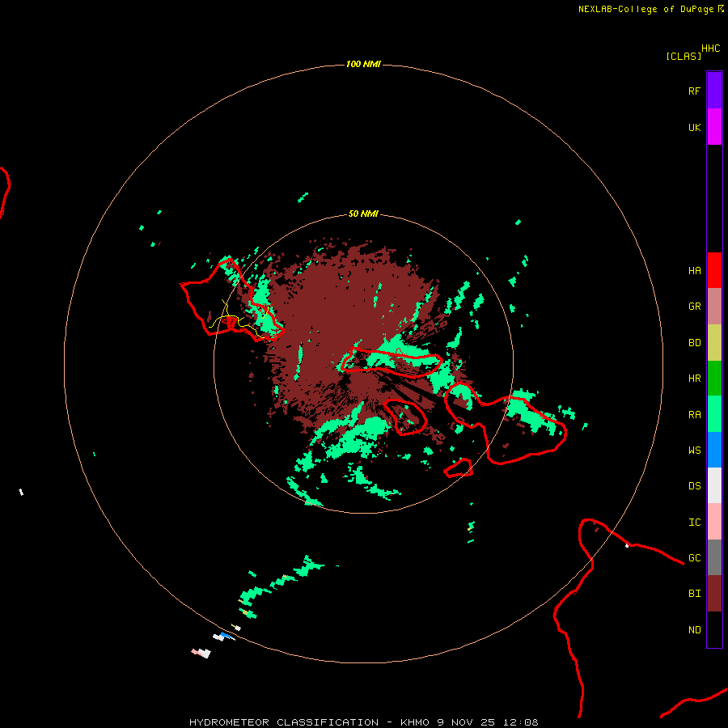The width and height of the screenshot is (728, 728).
Task: Click the DS white legend swatch
Action: 714,485
